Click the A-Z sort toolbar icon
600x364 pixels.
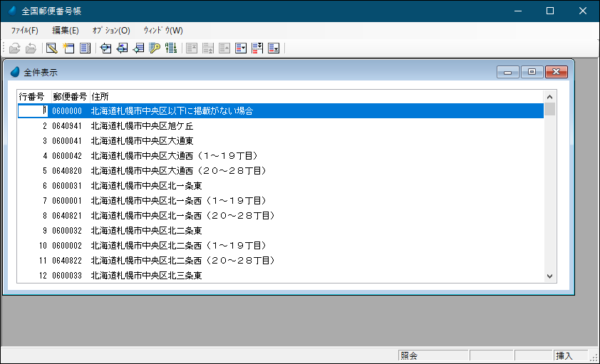pyautogui.click(x=171, y=48)
